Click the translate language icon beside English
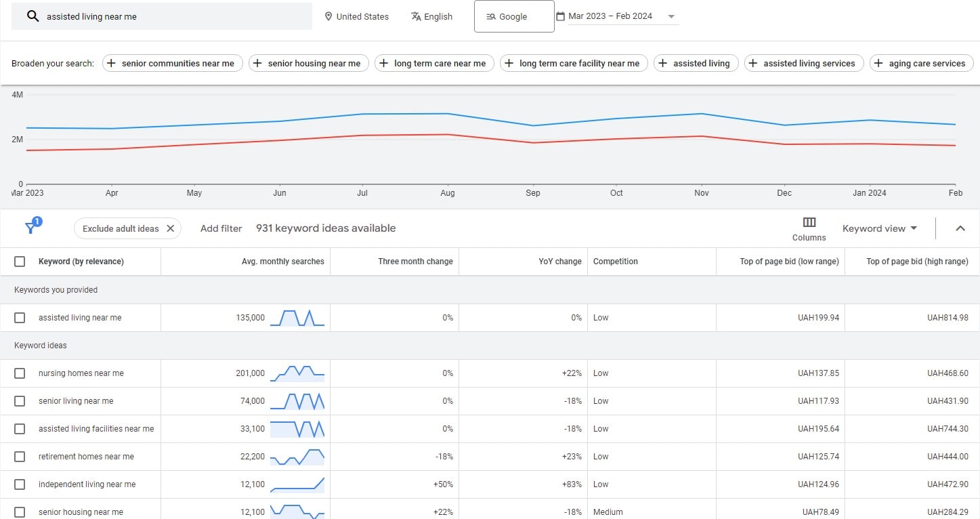Viewport: 980px width, 519px height. pyautogui.click(x=416, y=16)
